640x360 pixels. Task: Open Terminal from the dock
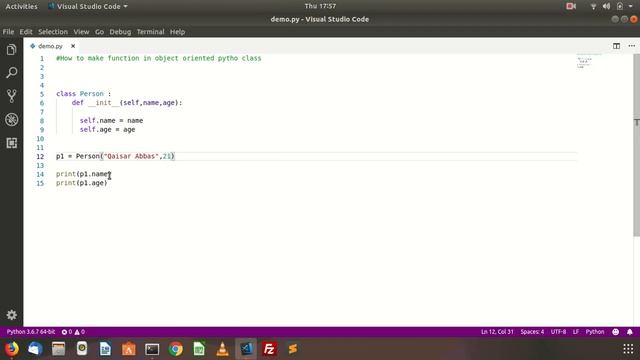(x=152, y=349)
